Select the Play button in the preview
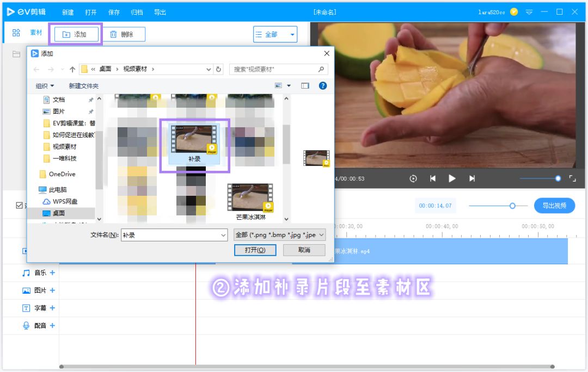 click(x=452, y=178)
